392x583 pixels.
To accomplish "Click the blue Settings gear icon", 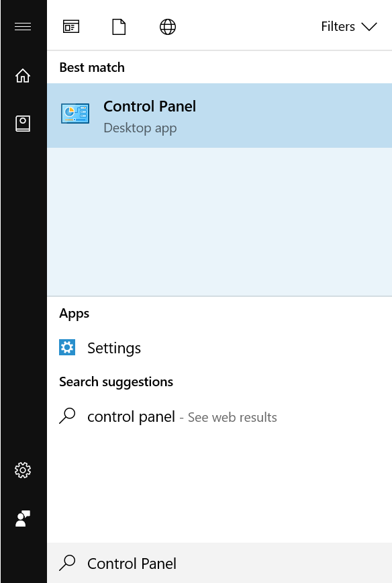I will (x=67, y=348).
